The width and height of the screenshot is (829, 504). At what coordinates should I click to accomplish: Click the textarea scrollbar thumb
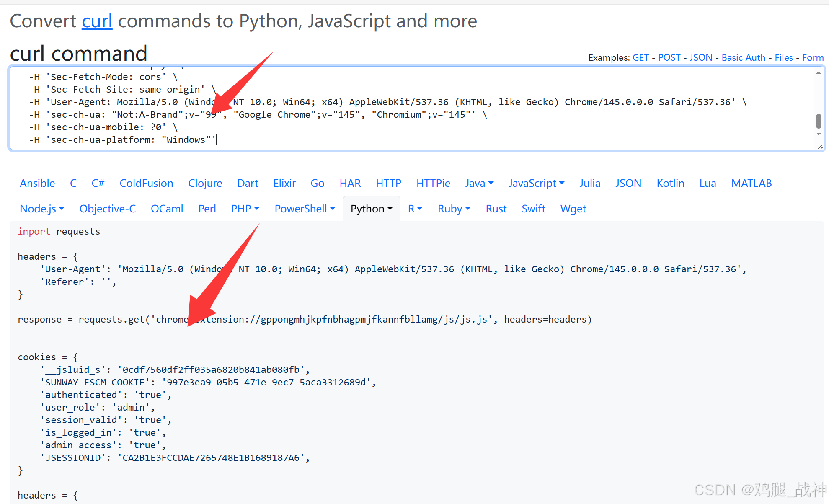pos(819,121)
